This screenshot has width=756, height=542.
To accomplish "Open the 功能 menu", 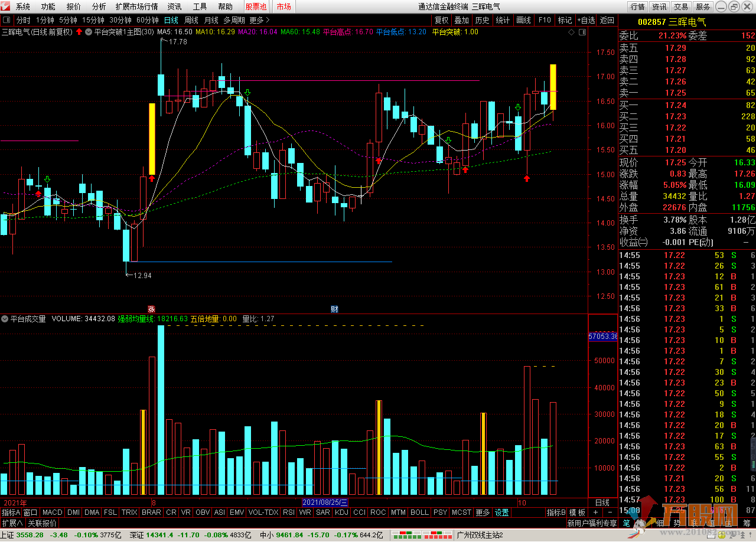I will (48, 6).
